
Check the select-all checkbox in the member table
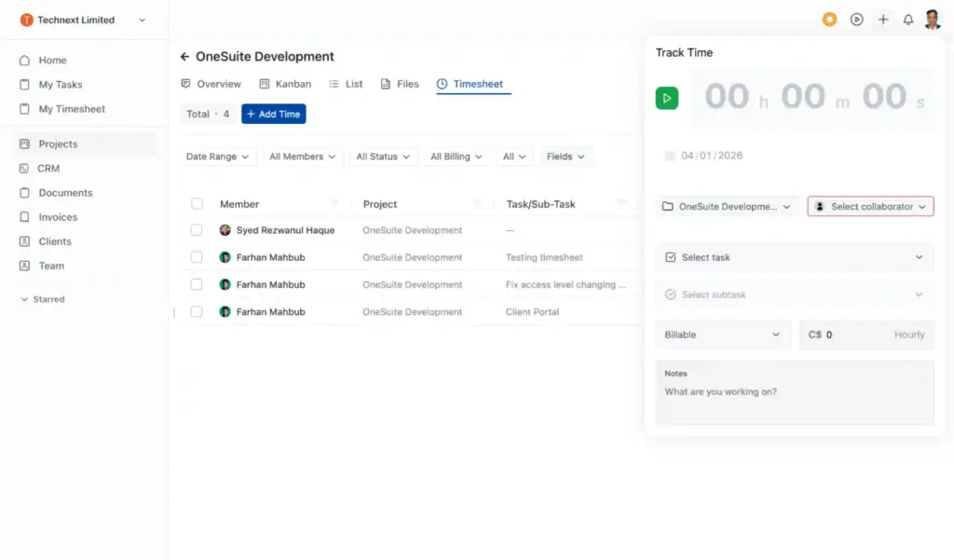(x=198, y=203)
